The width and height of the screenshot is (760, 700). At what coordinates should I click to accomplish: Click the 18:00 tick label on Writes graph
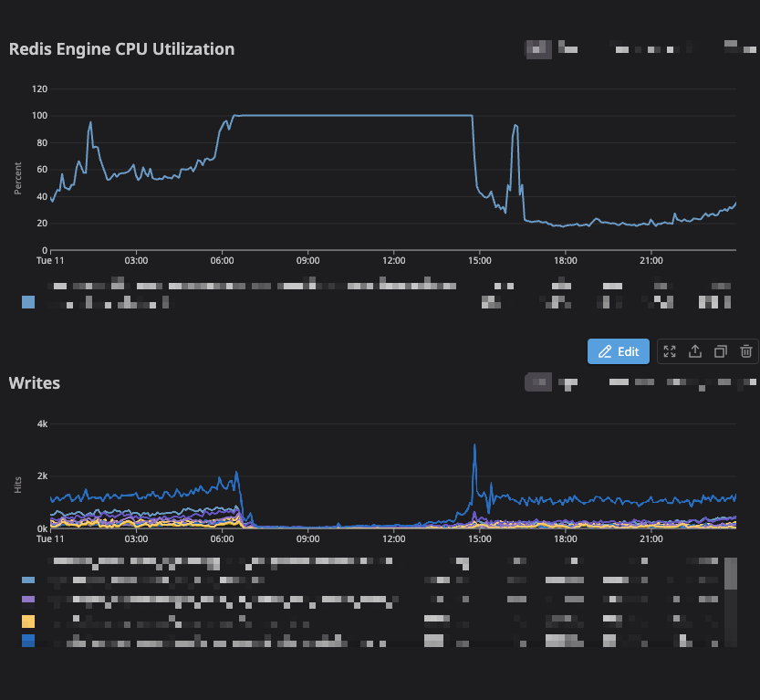tap(565, 539)
